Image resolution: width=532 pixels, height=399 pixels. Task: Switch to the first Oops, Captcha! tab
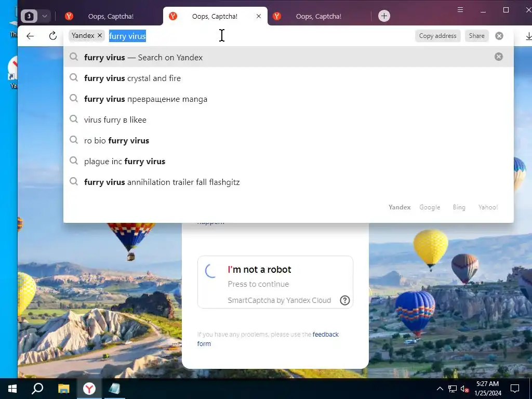(111, 16)
